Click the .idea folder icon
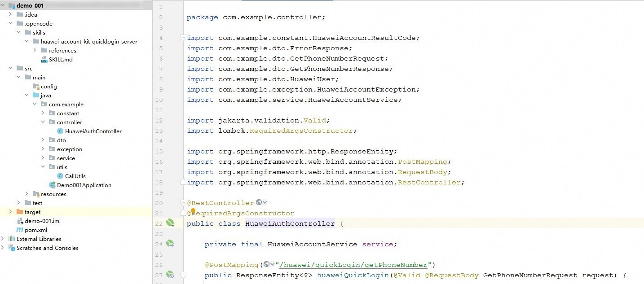This screenshot has width=644, height=284. [x=20, y=14]
